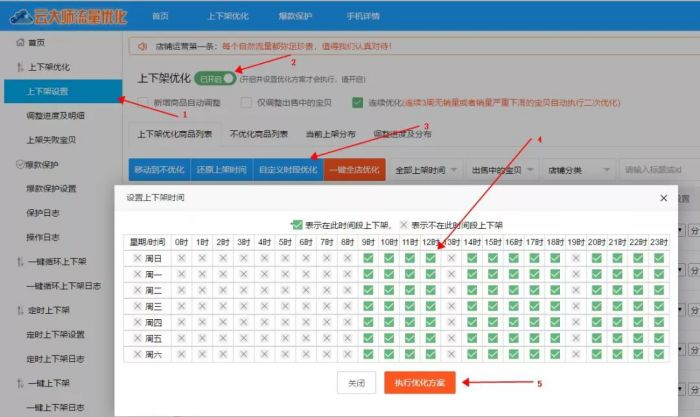The height and width of the screenshot is (417, 700).
Task: Open 手机详情 in the top navigation
Action: point(363,16)
